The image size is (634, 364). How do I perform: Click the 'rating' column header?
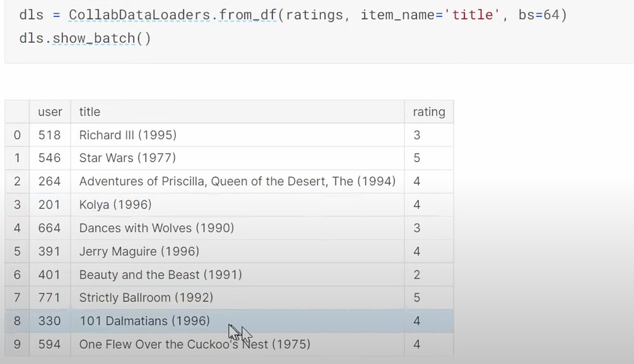coord(428,112)
